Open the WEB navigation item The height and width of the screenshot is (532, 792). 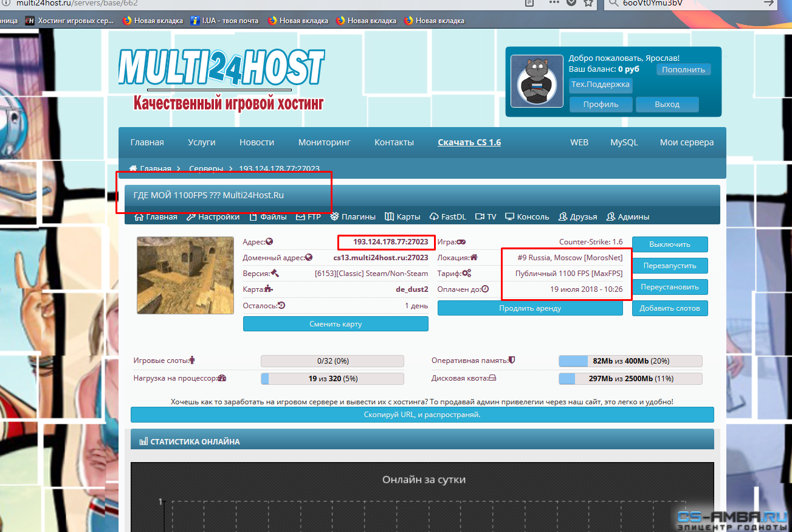pos(579,142)
